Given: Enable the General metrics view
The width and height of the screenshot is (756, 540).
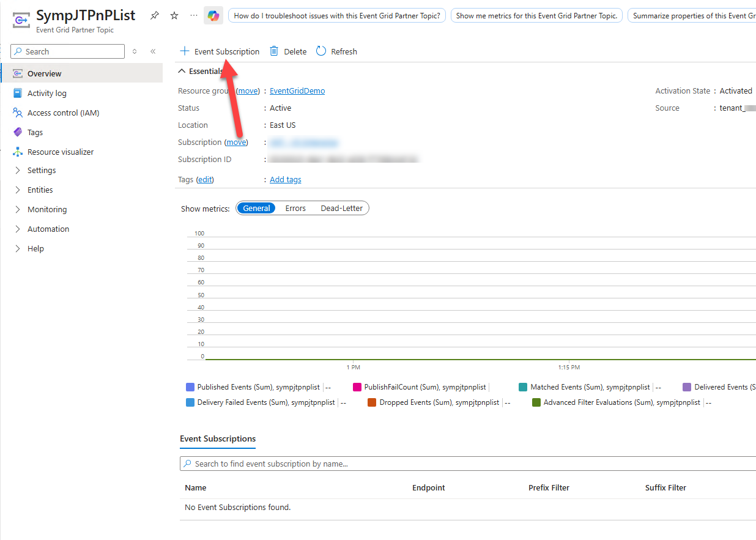Looking at the screenshot, I should [256, 208].
